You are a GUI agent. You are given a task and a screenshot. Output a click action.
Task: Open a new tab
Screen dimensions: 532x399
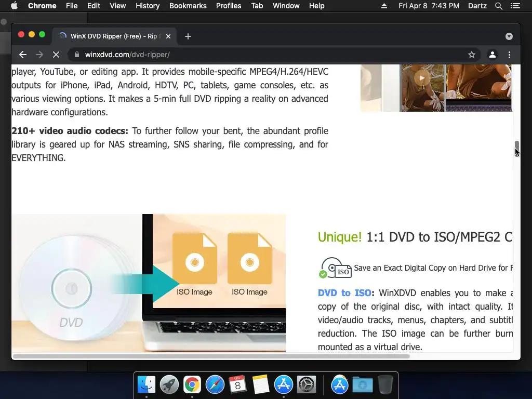[x=188, y=36]
